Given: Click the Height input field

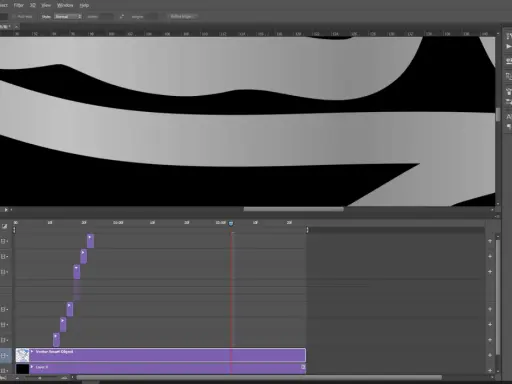Looking at the screenshot, I should click(151, 16).
